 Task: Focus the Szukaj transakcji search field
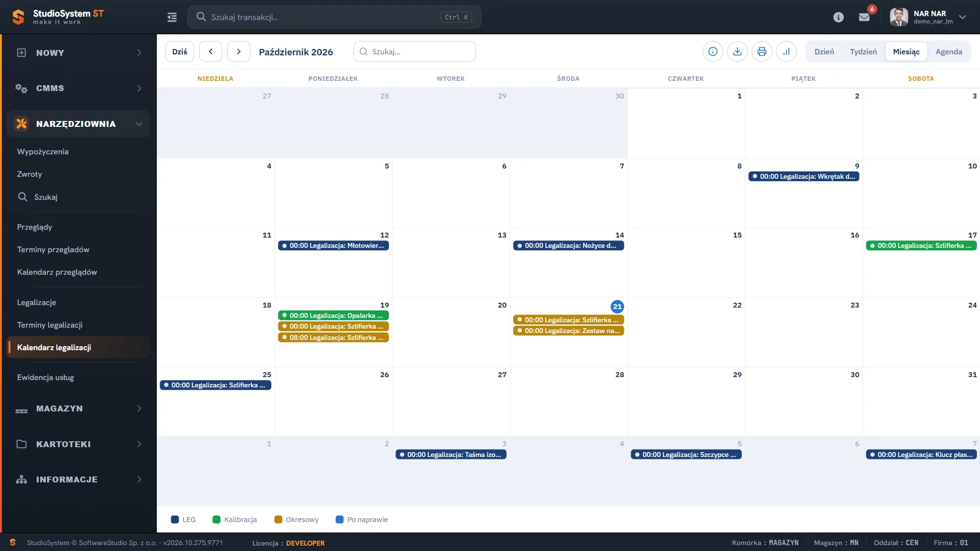click(x=334, y=17)
